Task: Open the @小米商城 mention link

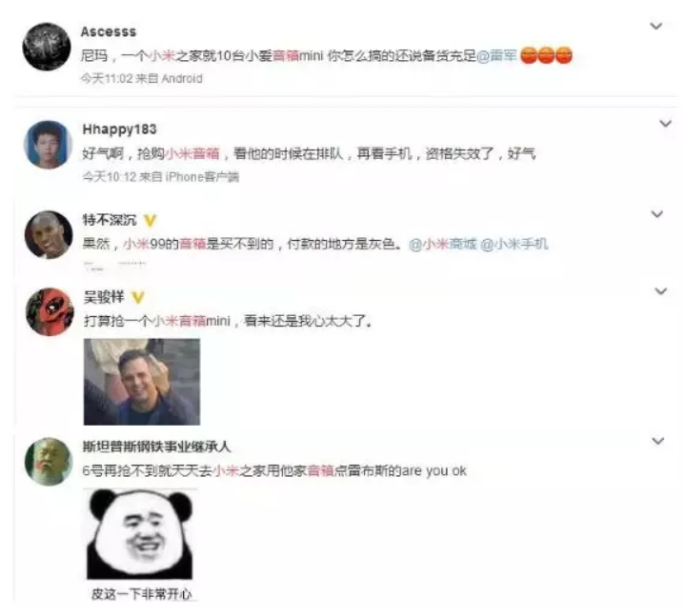Action: pos(442,244)
